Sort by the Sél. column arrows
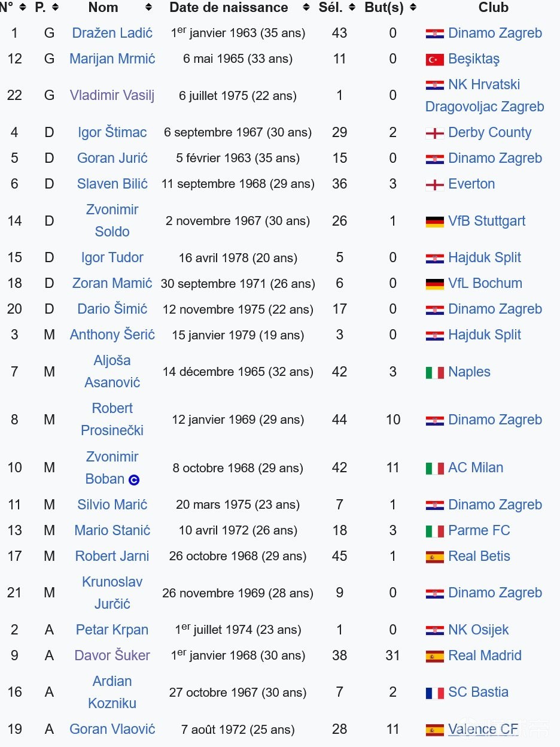Viewport: 560px width, 747px height. (x=353, y=8)
